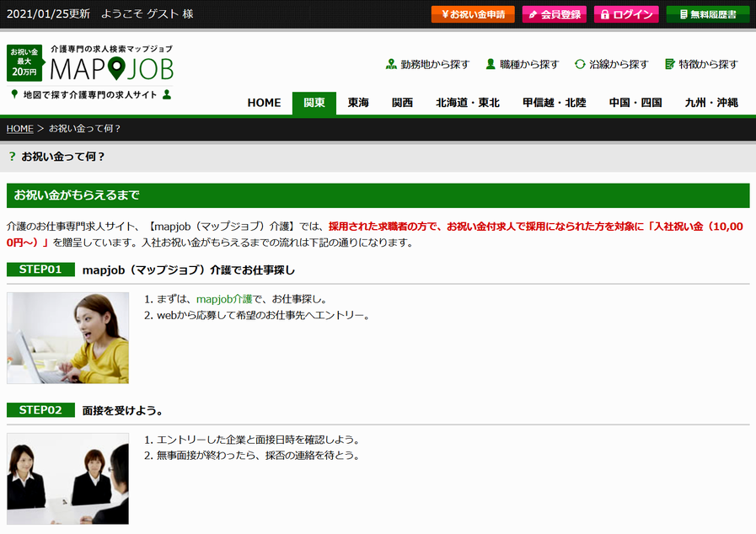Image resolution: width=756 pixels, height=534 pixels.
Task: Follow the green mapjob介護 link in STEP01
Action: pos(224,299)
